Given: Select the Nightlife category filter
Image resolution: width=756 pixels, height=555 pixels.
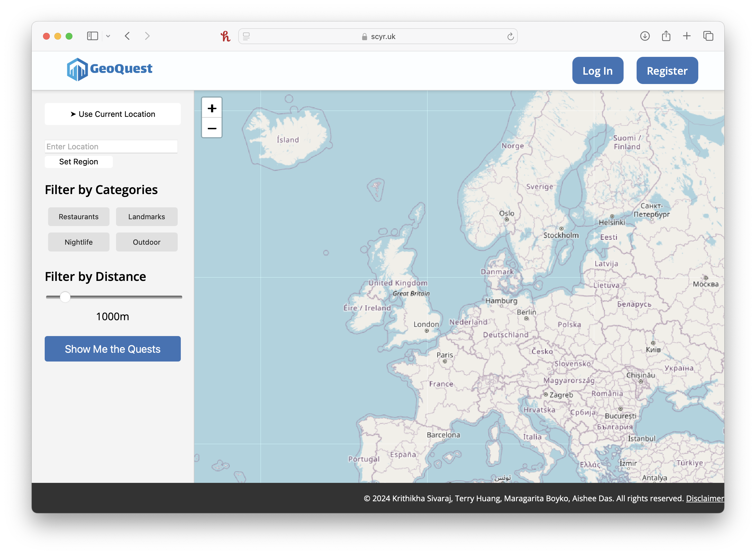Looking at the screenshot, I should point(79,242).
